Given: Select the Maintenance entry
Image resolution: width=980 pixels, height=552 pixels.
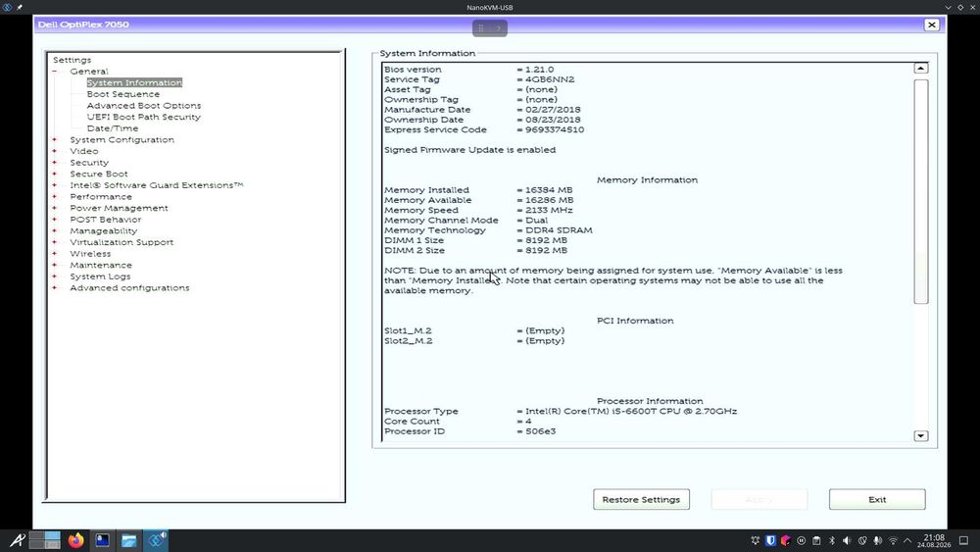Looking at the screenshot, I should (101, 265).
